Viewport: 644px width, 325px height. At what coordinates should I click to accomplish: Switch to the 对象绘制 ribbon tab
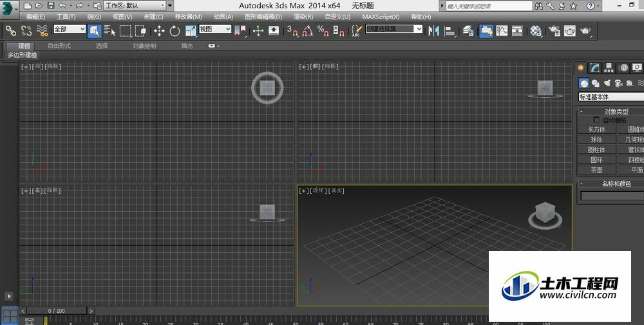pos(144,46)
